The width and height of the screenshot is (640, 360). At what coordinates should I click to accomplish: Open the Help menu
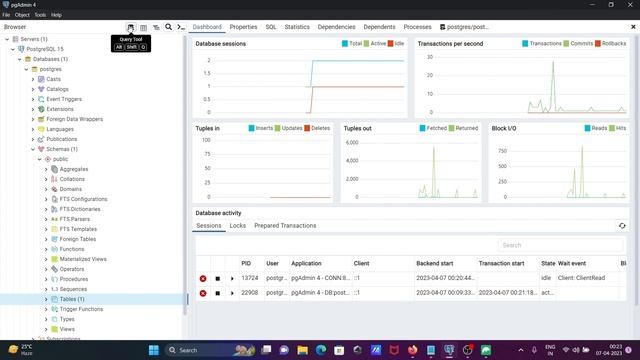[x=56, y=15]
